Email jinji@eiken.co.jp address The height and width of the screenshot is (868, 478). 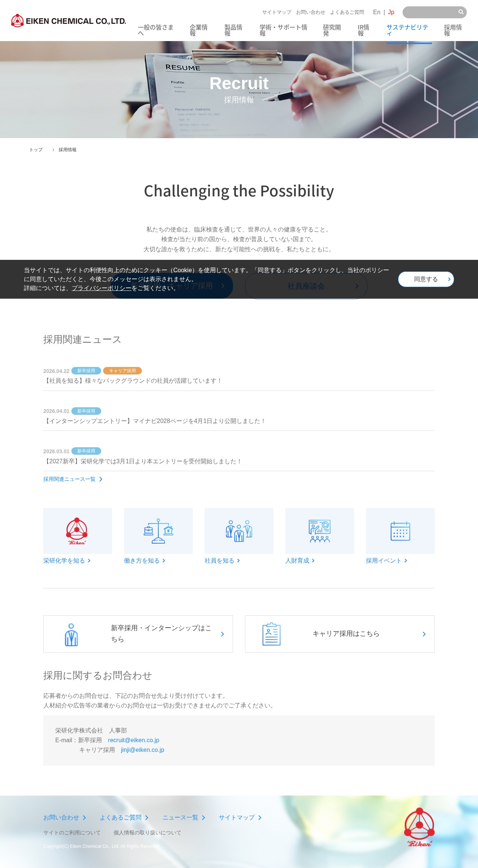[x=143, y=750]
